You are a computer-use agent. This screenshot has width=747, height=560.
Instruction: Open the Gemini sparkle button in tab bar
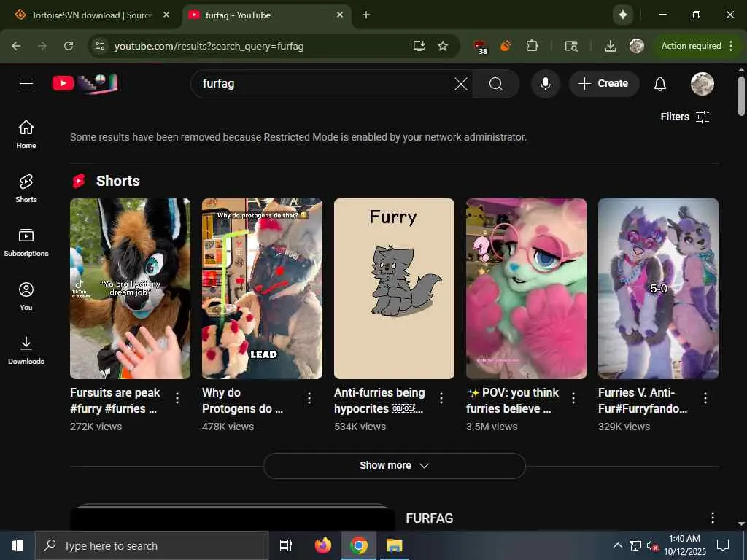(623, 15)
